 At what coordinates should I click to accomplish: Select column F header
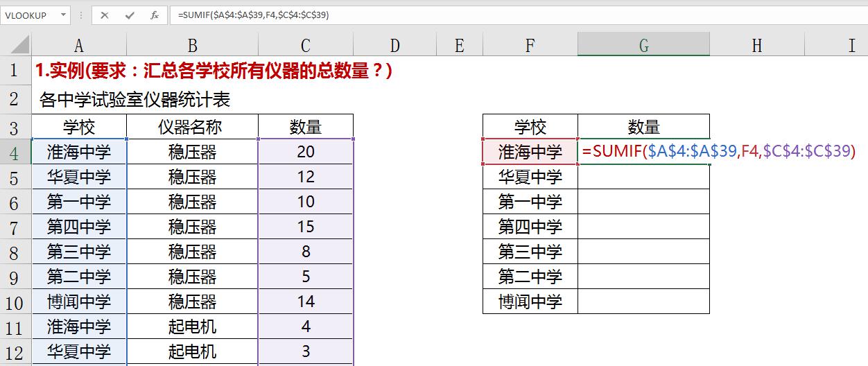click(x=530, y=45)
